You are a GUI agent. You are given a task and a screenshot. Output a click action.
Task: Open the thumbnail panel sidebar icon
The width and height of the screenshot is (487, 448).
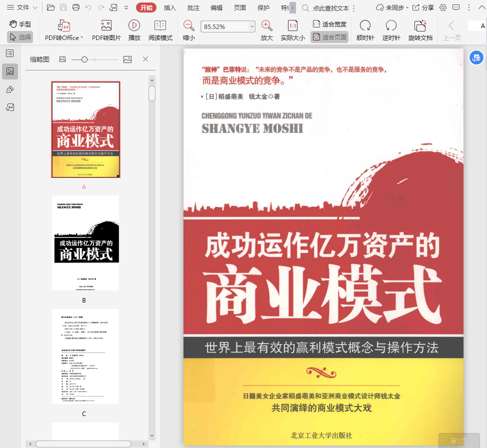(x=10, y=71)
